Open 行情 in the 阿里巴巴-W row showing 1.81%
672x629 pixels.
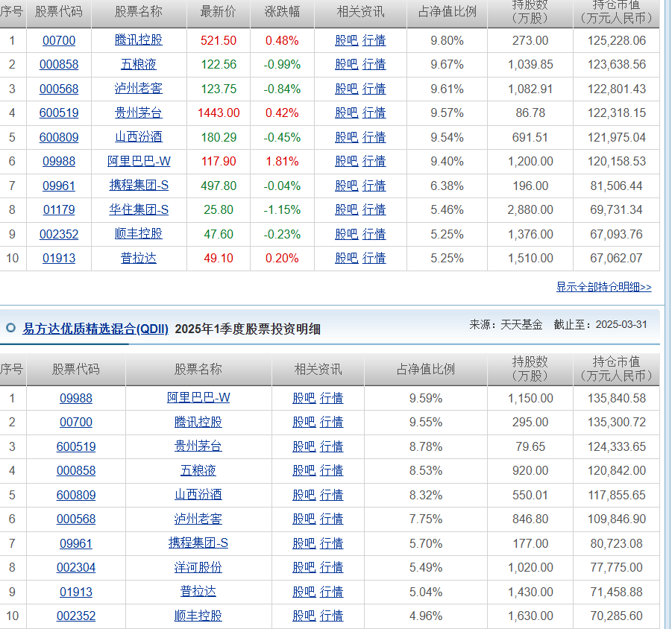[374, 162]
